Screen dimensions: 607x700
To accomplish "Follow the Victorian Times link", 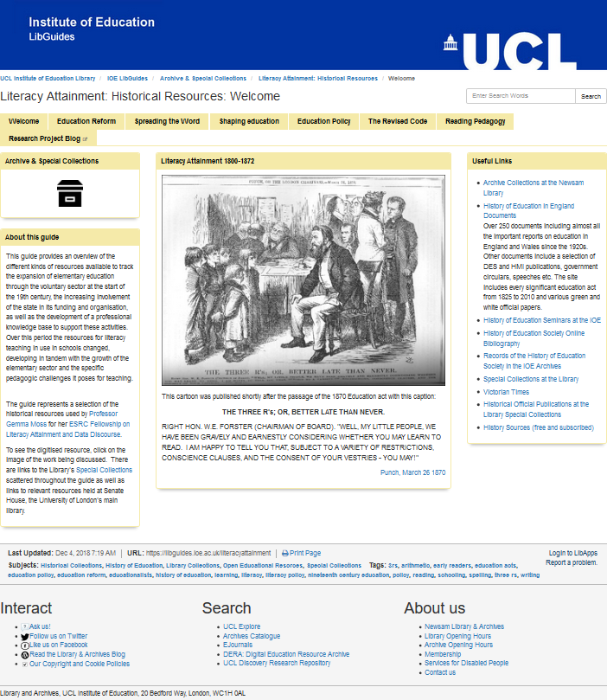I will [x=508, y=391].
